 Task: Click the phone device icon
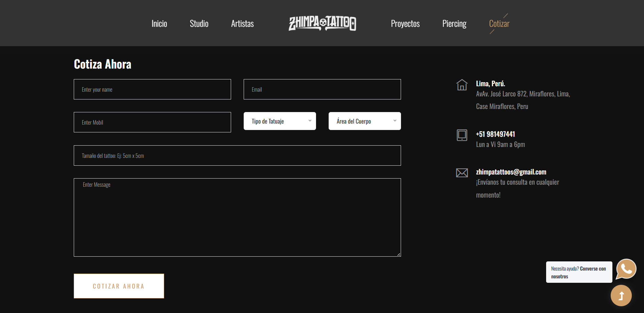pyautogui.click(x=462, y=135)
